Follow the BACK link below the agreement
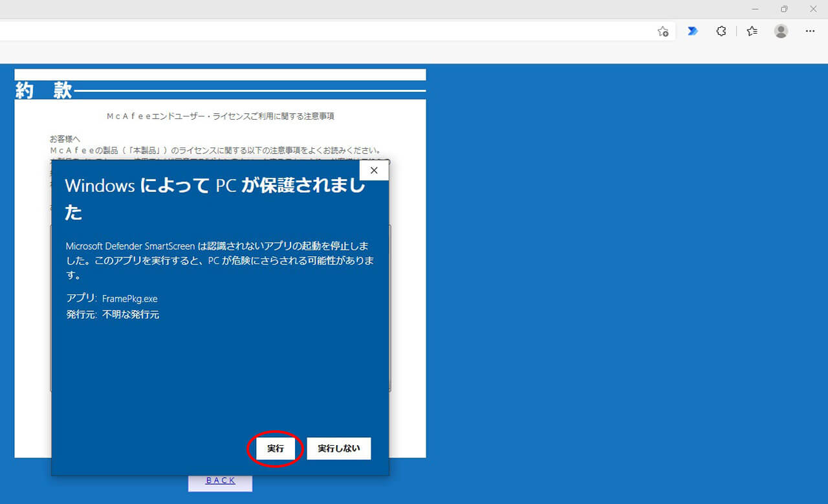The width and height of the screenshot is (828, 504). point(221,481)
